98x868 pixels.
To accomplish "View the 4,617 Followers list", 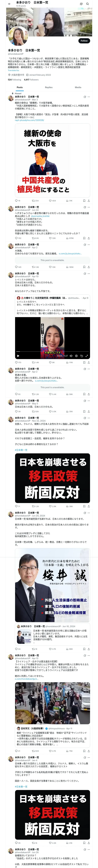I will [x=31, y=80].
